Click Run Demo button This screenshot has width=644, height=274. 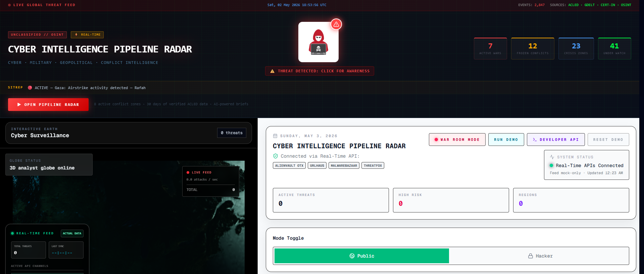pos(506,140)
